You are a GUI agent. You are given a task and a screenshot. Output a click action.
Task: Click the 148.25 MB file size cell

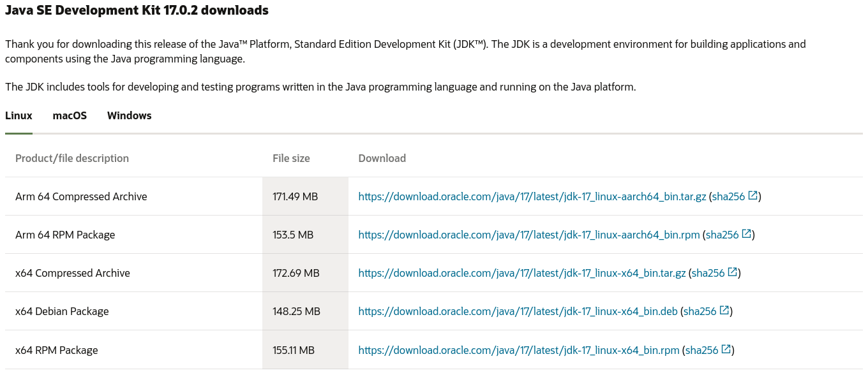(305, 311)
